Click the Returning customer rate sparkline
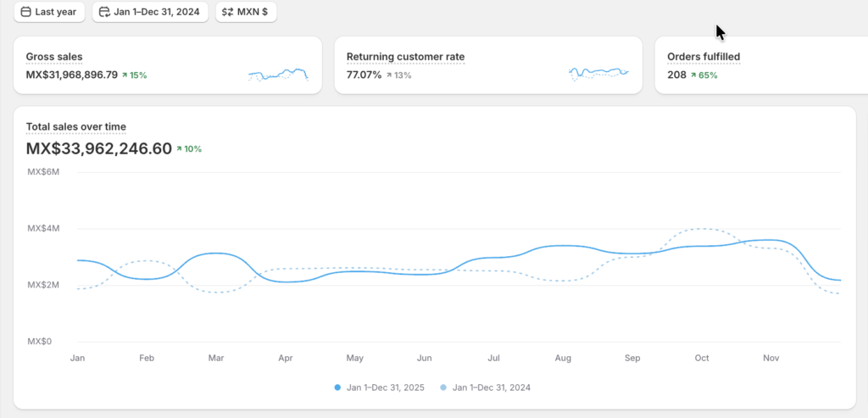868x418 pixels. point(598,74)
